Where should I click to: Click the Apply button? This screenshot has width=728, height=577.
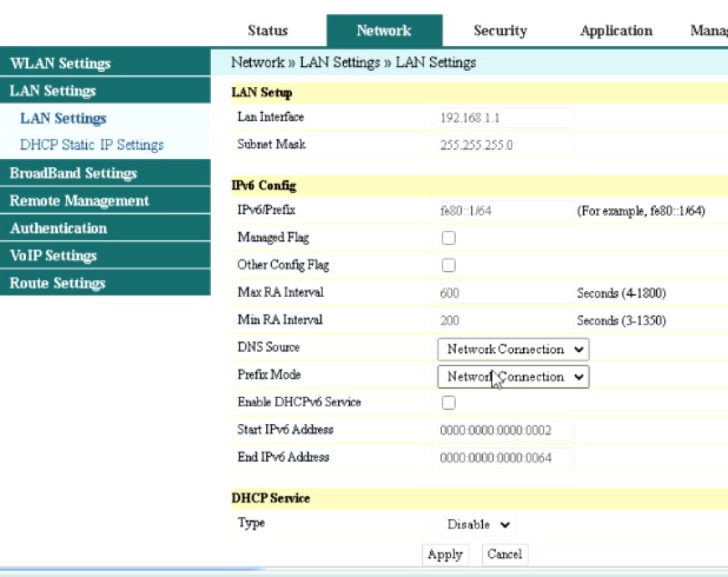[x=445, y=554]
